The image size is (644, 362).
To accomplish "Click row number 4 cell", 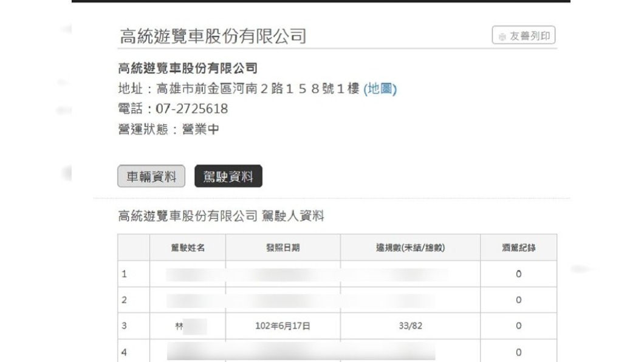I will pos(134,352).
